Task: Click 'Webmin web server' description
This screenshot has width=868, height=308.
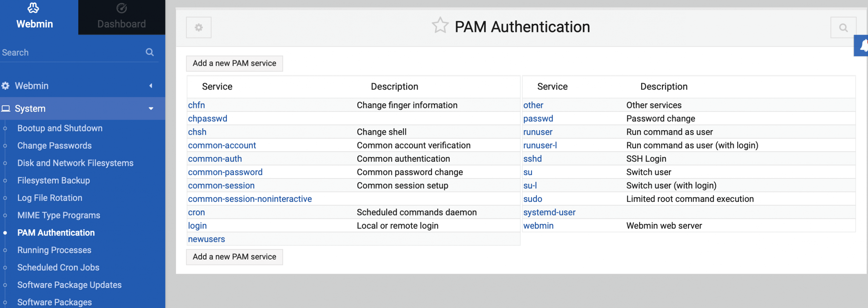Action: [664, 226]
